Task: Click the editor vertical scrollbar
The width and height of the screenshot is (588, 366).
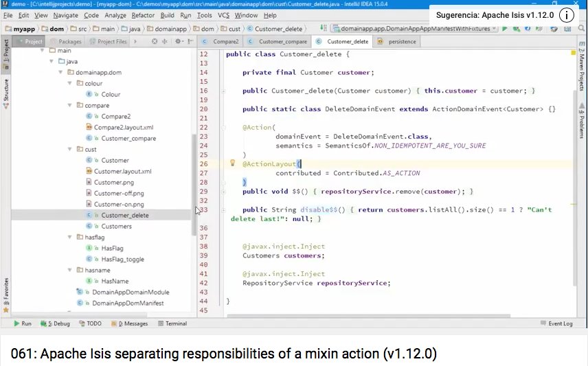Action: click(574, 187)
